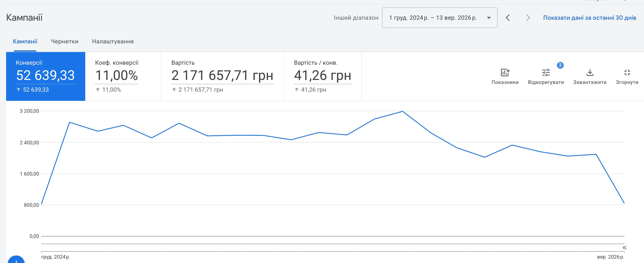644x263 pixels.
Task: Click the change value ↑ 2 171 657,71 грн
Action: click(x=198, y=90)
